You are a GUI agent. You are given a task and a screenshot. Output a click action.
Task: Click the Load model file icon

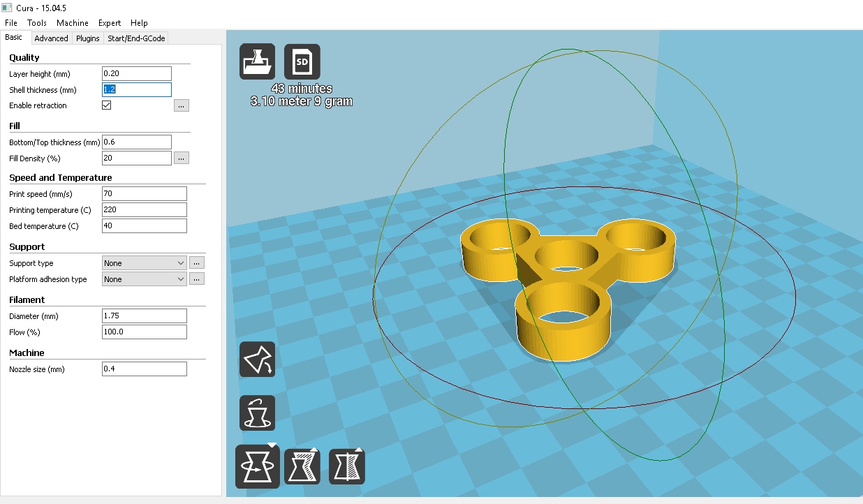[x=257, y=61]
